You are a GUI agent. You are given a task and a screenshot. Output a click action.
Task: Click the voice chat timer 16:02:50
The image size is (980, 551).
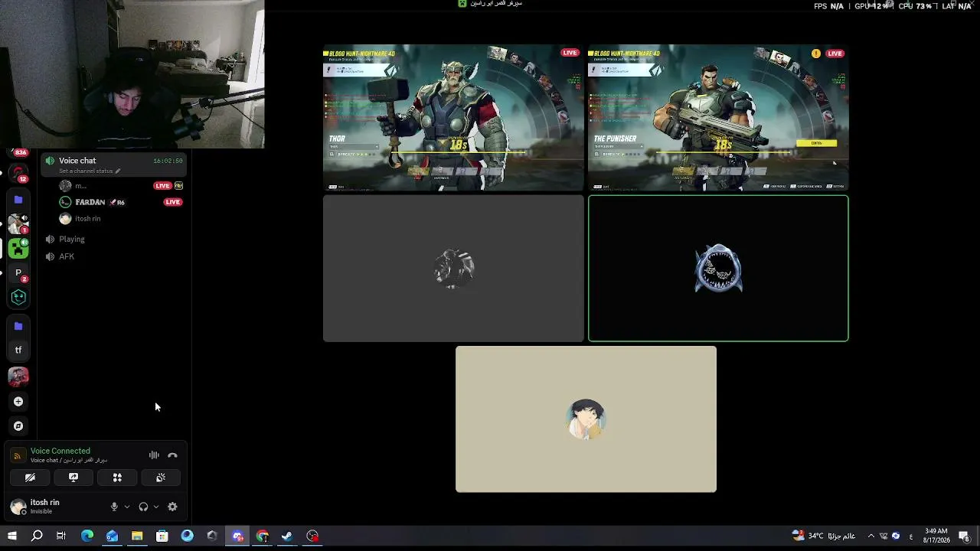tap(168, 161)
